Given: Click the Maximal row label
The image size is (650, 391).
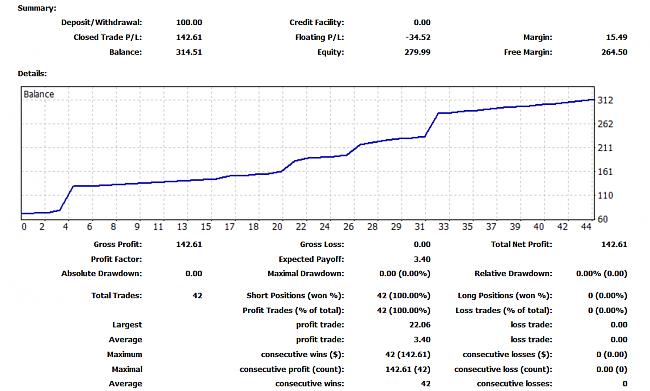Looking at the screenshot, I should coord(127,369).
